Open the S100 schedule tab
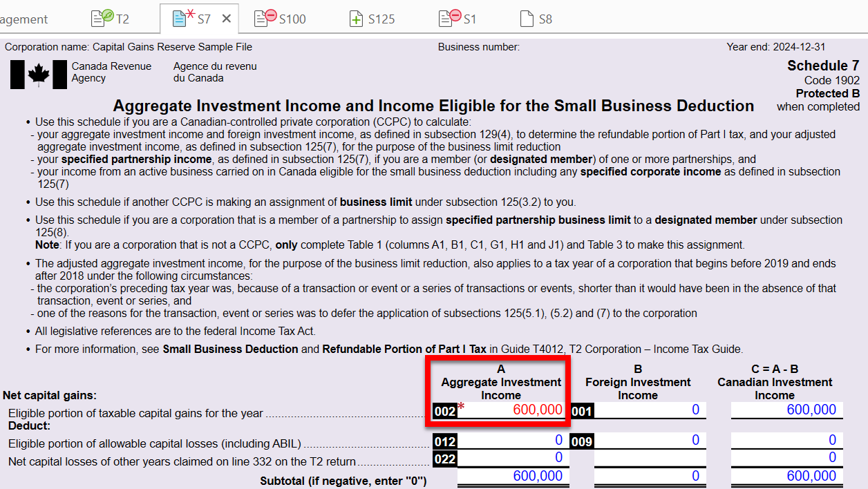 280,19
